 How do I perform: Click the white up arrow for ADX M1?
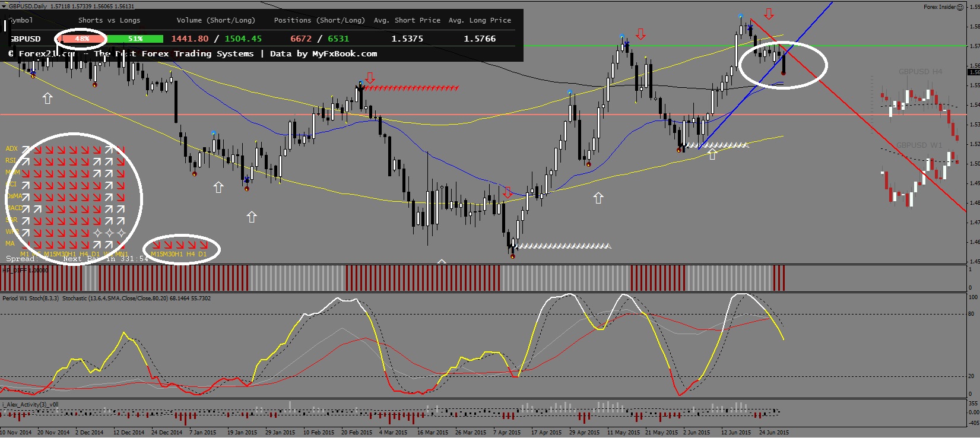(26, 150)
